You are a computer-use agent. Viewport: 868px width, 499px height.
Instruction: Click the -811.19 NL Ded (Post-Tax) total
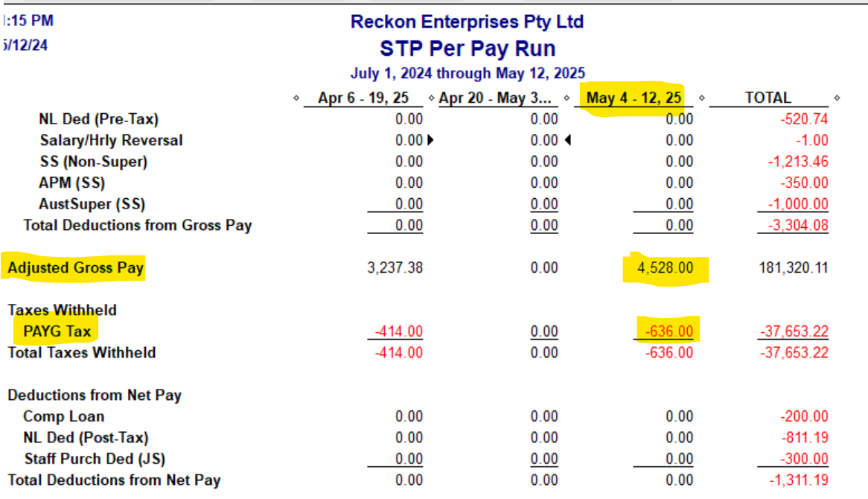(x=804, y=437)
